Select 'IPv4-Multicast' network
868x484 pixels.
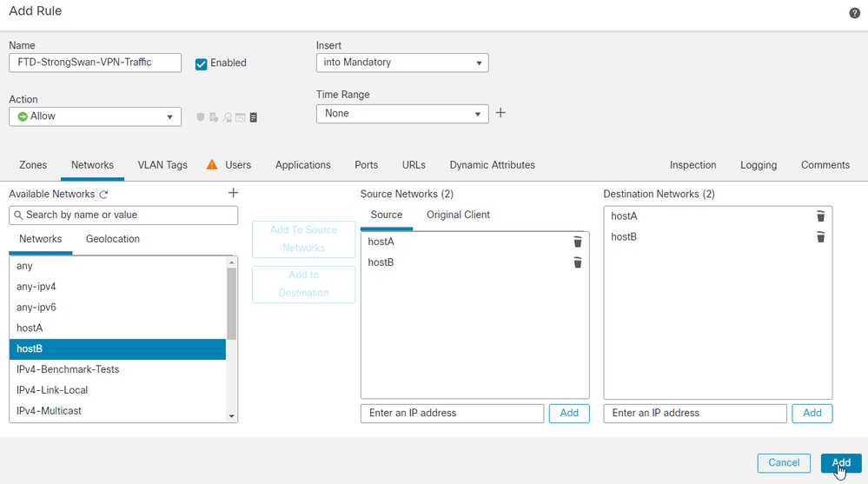(x=117, y=411)
